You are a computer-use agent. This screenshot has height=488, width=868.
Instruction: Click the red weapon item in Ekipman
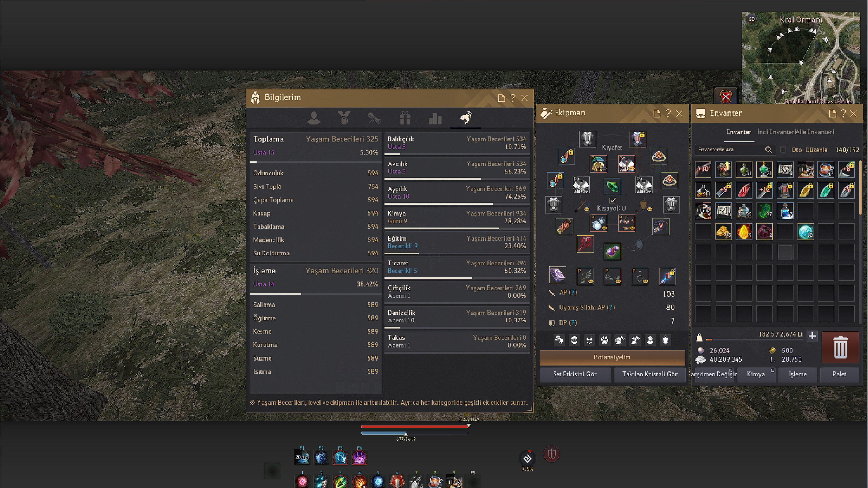585,244
